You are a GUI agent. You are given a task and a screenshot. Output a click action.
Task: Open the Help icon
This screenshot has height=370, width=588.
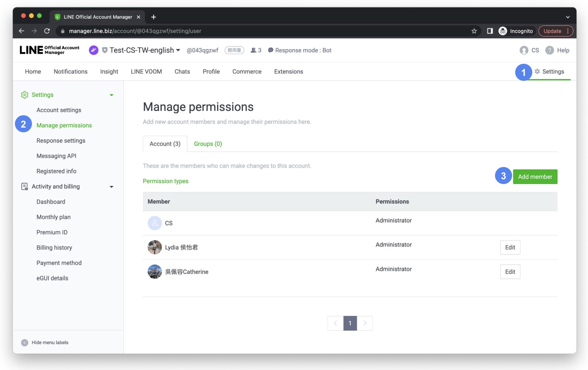tap(549, 50)
